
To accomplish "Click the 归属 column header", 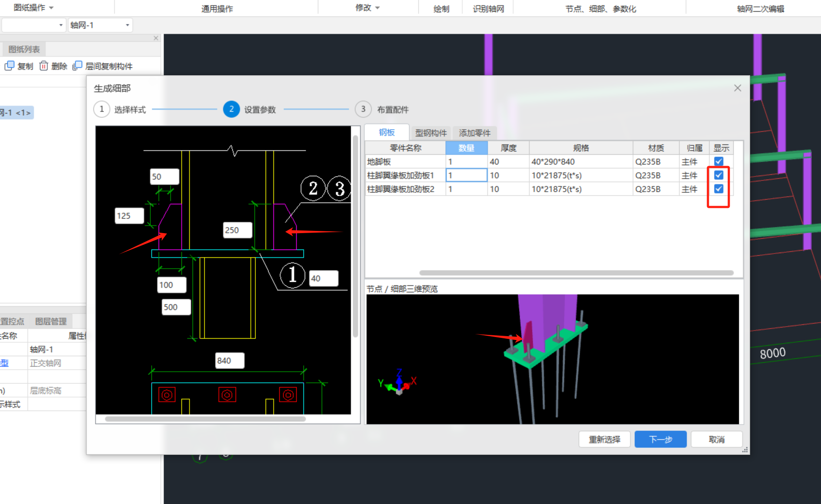I will point(694,148).
